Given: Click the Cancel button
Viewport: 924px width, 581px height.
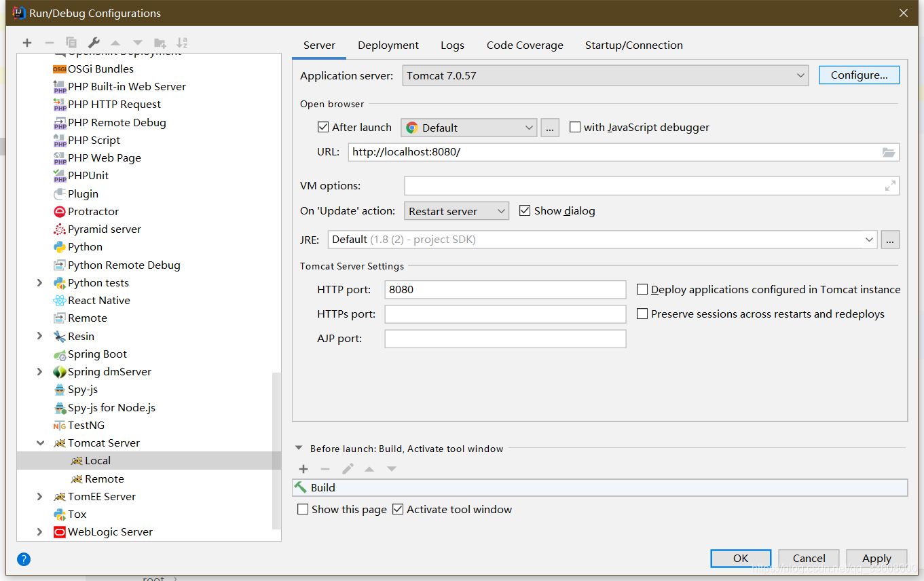Looking at the screenshot, I should 809,558.
